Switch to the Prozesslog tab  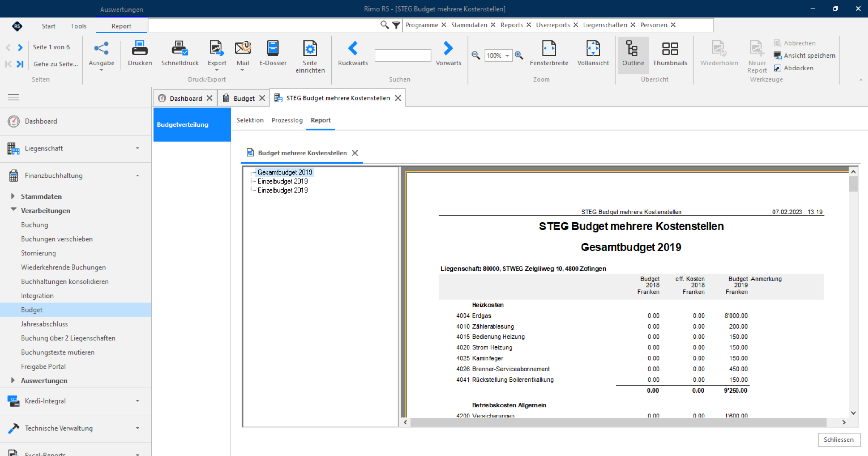pos(287,120)
